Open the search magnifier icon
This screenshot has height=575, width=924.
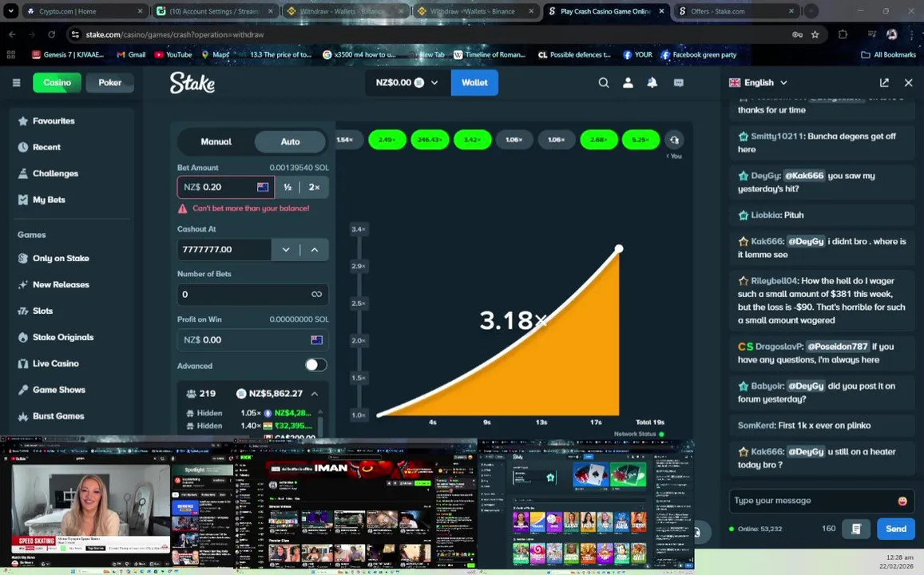click(x=604, y=82)
